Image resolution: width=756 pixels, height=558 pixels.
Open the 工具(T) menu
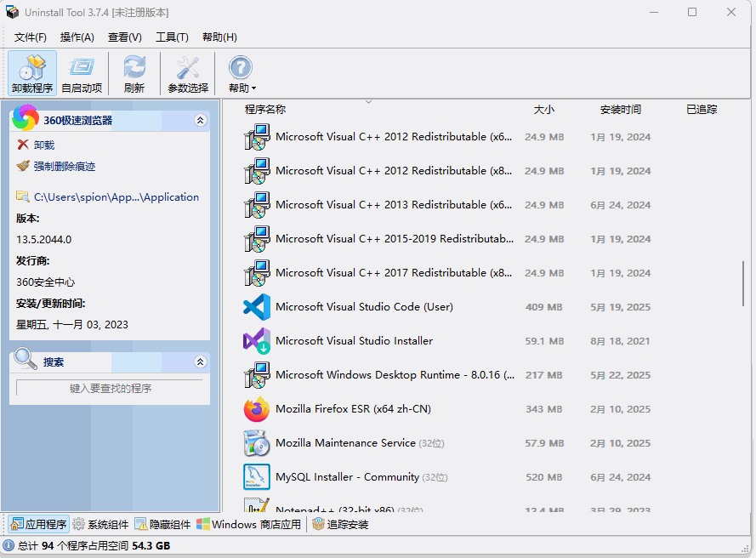172,37
